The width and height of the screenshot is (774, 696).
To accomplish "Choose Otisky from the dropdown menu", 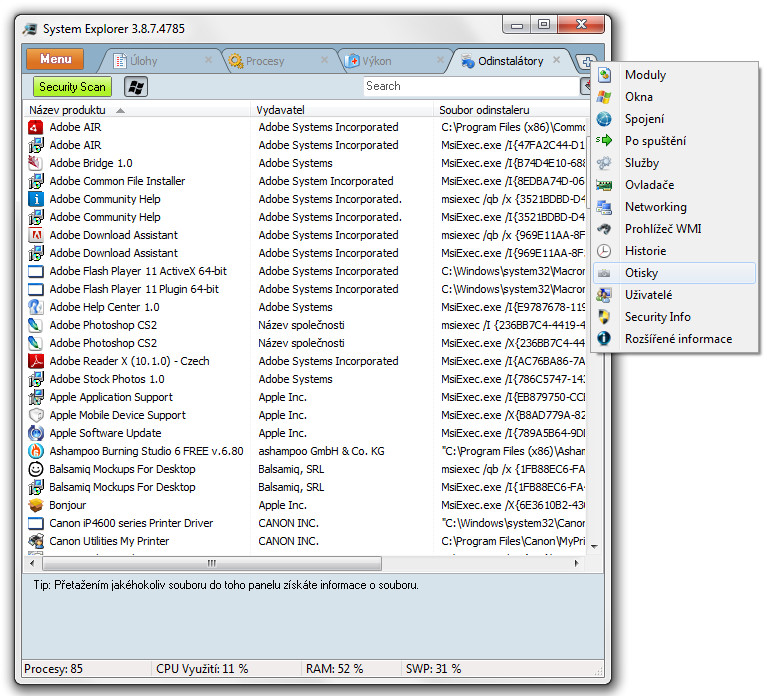I will click(675, 273).
